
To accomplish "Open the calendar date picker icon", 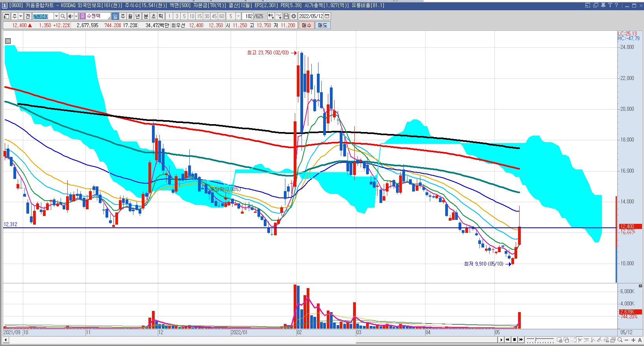I will click(327, 16).
